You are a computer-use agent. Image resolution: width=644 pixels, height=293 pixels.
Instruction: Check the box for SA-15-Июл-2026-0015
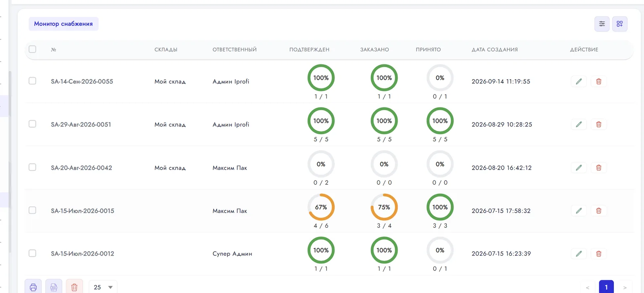(33, 210)
